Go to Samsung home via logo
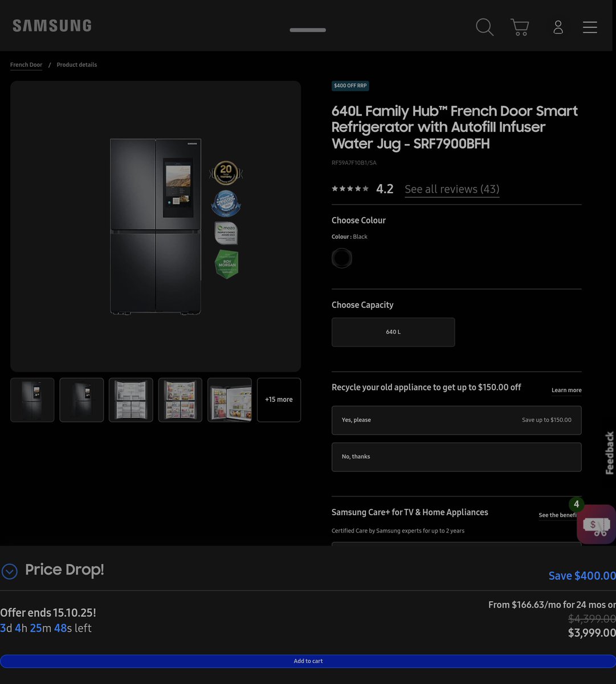This screenshot has width=616, height=684. (x=52, y=26)
